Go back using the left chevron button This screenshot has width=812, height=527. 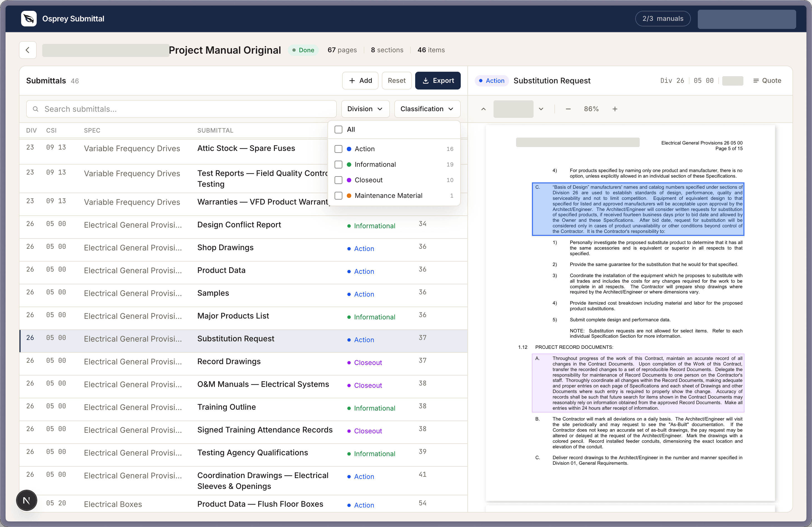28,50
